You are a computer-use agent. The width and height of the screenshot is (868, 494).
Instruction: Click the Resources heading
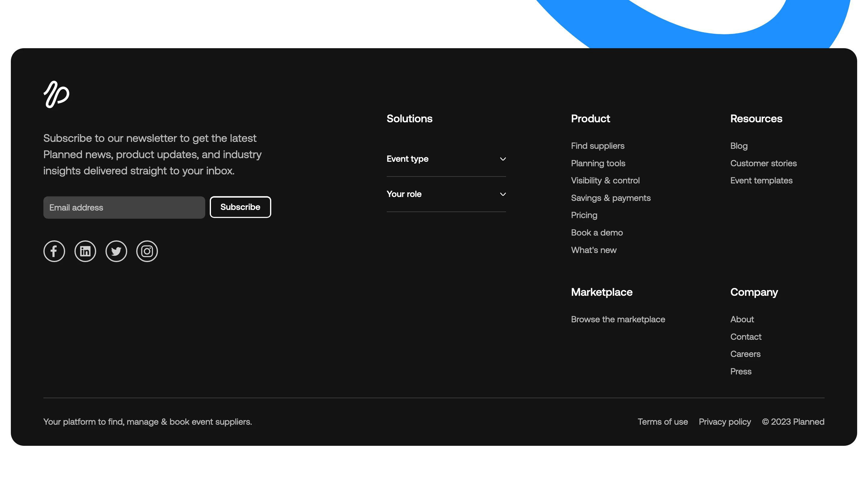[756, 118]
